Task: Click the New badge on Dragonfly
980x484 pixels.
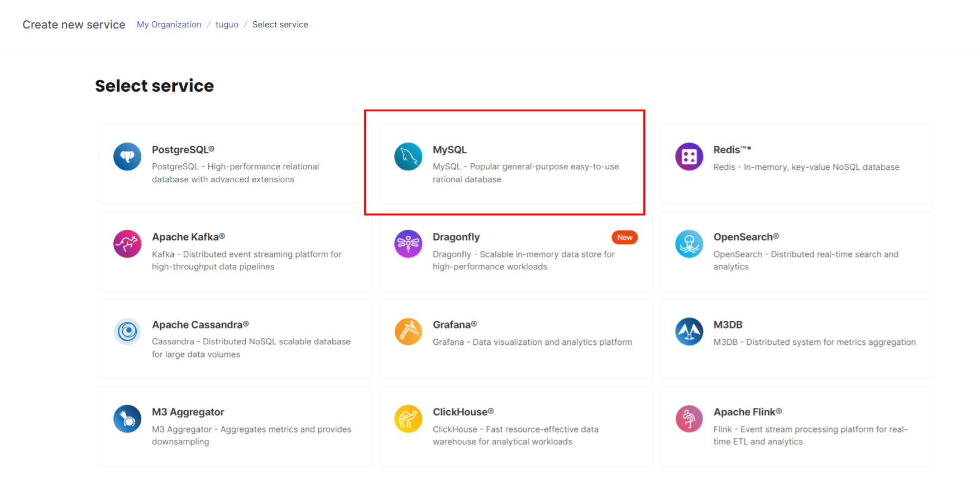Action: point(624,238)
